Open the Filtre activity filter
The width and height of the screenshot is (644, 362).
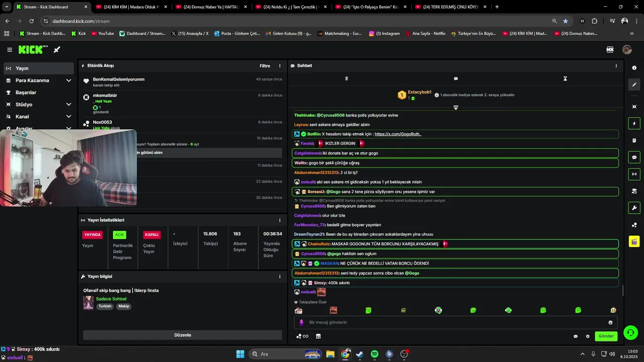[265, 66]
